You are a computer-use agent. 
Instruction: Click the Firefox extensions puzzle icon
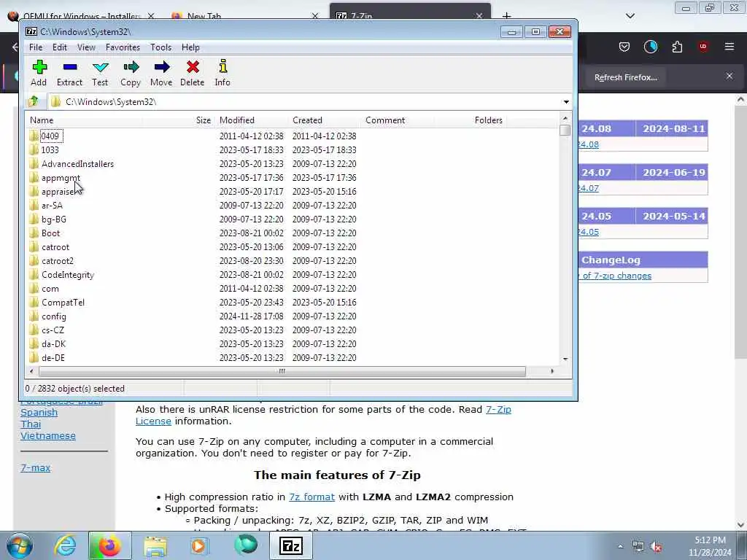(x=677, y=47)
